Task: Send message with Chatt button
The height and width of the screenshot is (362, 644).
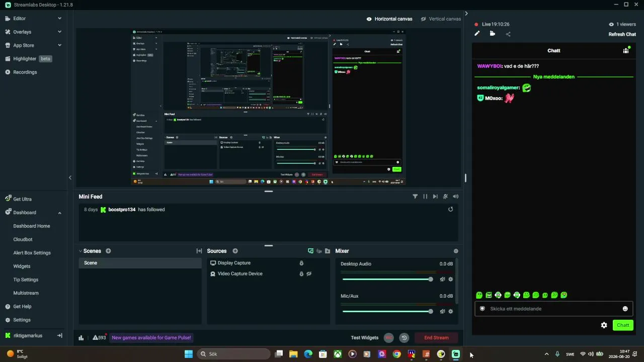Action: (x=623, y=325)
